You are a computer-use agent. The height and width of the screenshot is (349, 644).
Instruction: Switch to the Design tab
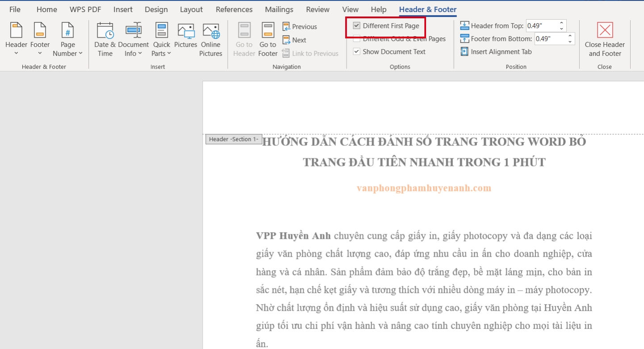[156, 9]
